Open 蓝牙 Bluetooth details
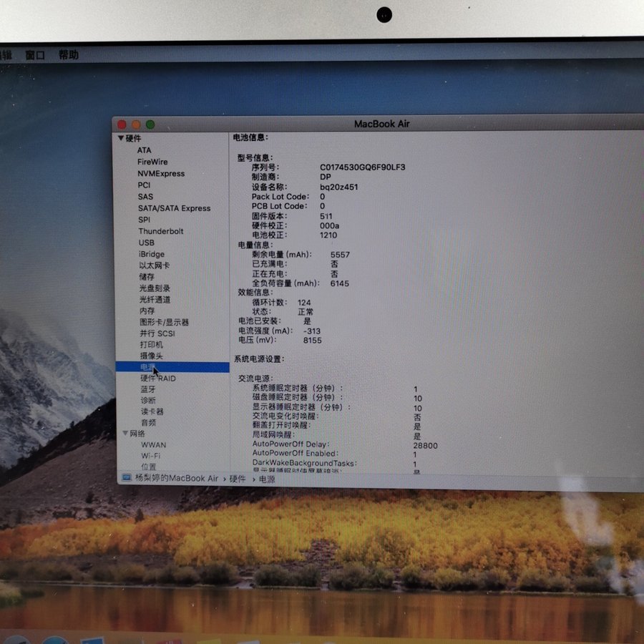644x644 pixels. point(148,389)
